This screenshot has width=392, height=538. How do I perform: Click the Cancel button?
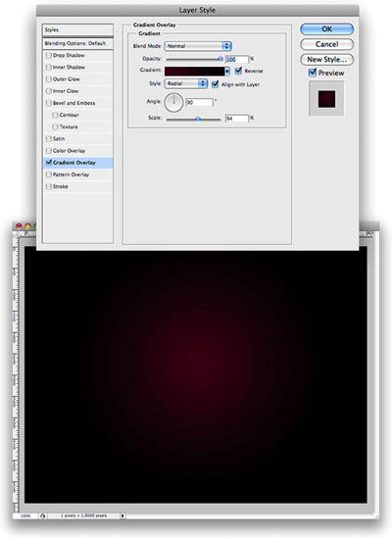tap(326, 44)
